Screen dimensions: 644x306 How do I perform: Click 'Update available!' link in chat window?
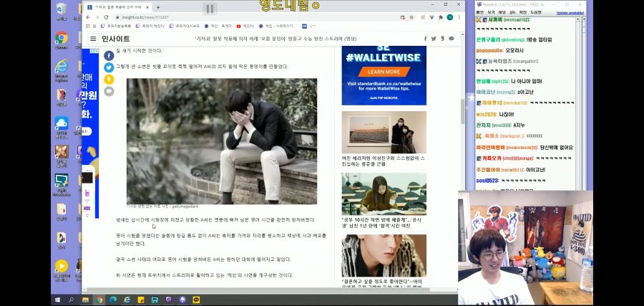click(x=570, y=13)
